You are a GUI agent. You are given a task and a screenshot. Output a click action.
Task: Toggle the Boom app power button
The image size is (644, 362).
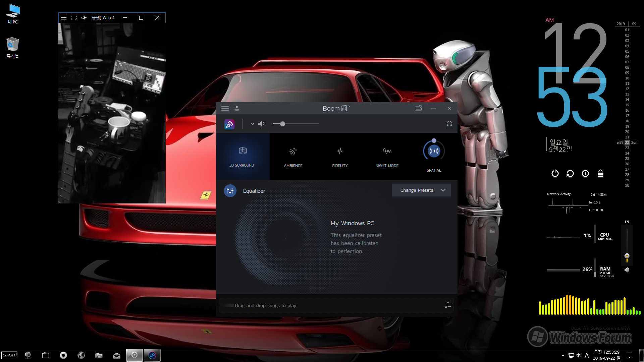coord(229,124)
